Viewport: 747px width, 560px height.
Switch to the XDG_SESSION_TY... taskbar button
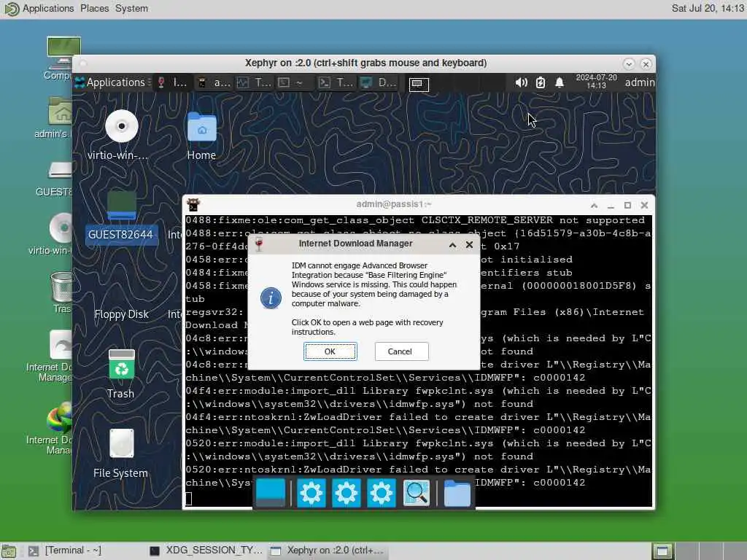pos(206,551)
